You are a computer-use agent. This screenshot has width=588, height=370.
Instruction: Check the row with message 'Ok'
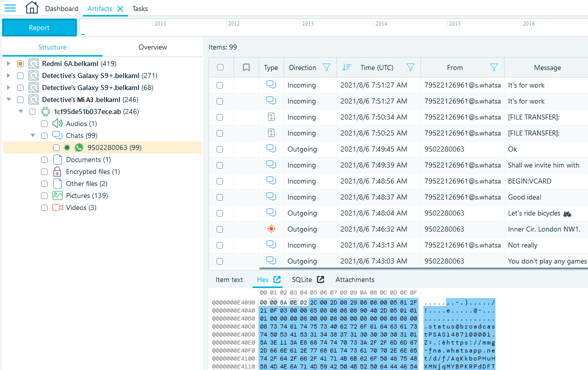[x=220, y=149]
